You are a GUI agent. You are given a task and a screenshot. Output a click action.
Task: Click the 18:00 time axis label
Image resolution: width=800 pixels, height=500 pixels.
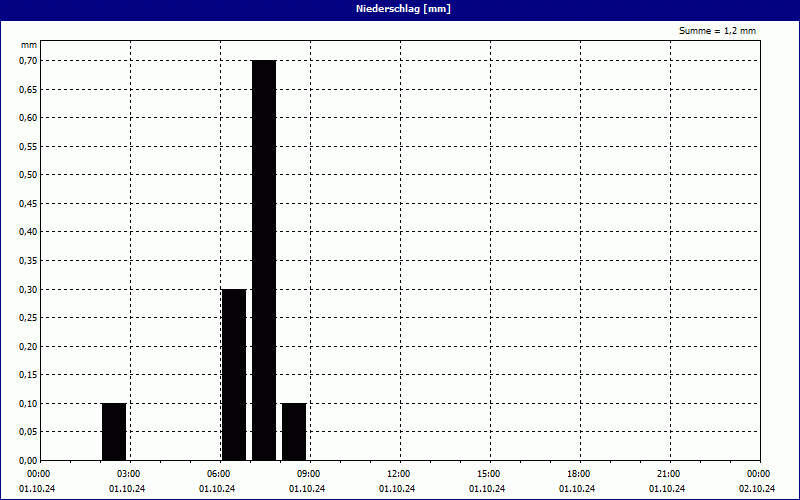578,474
